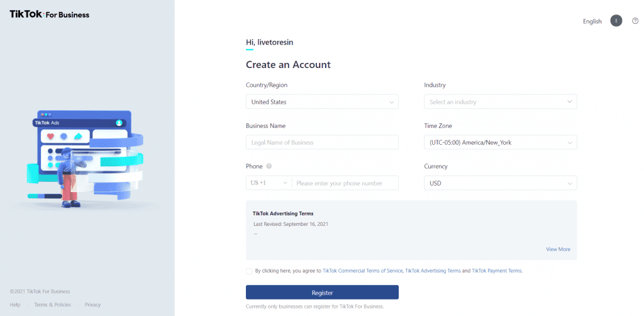
Task: Focus the phone number input field
Action: point(345,183)
